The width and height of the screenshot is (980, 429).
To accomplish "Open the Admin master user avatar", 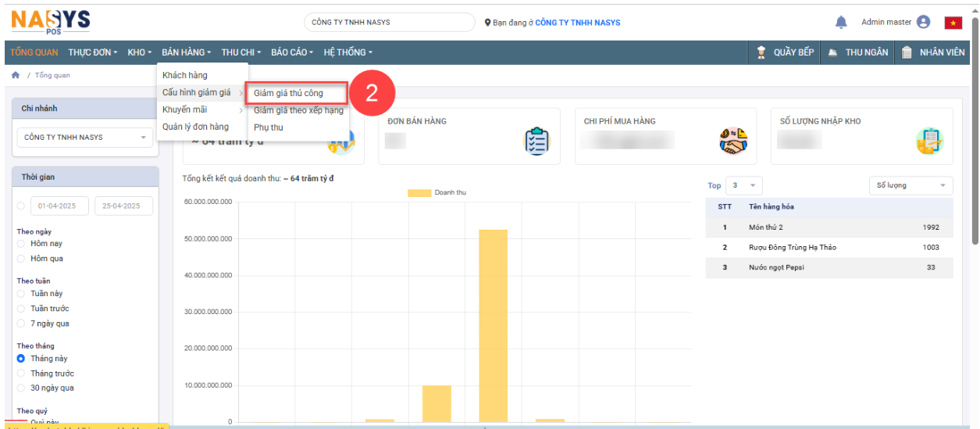I will tap(924, 23).
